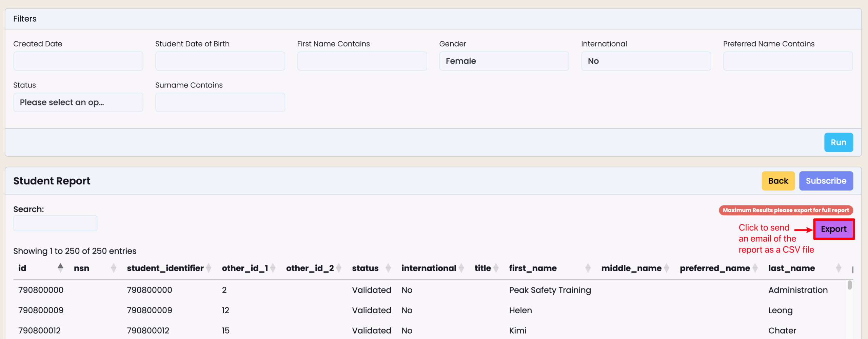Subscribe to the Student Report
The image size is (868, 339).
tap(826, 181)
